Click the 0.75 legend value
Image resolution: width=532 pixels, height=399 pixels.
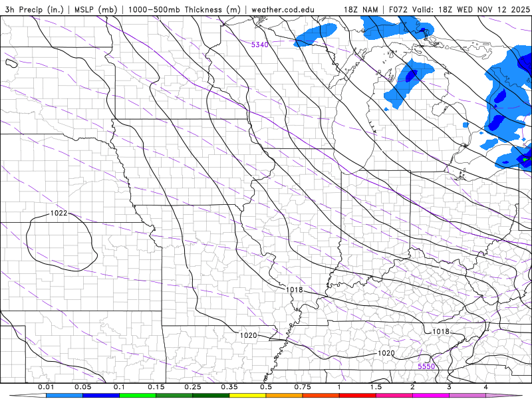click(303, 387)
